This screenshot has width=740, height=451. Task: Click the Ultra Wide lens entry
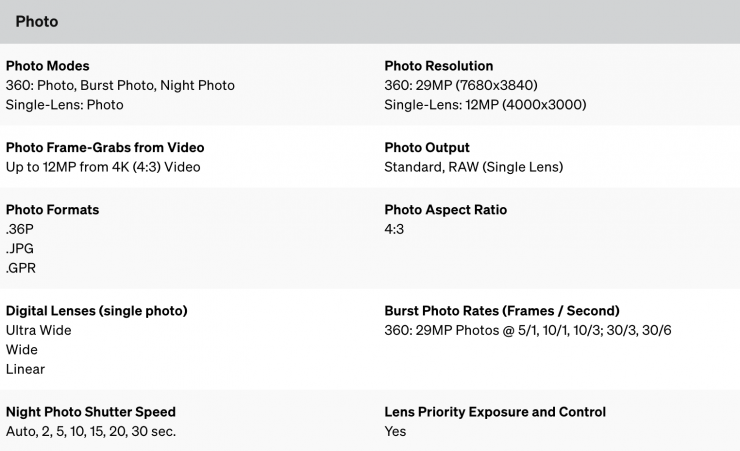(39, 330)
